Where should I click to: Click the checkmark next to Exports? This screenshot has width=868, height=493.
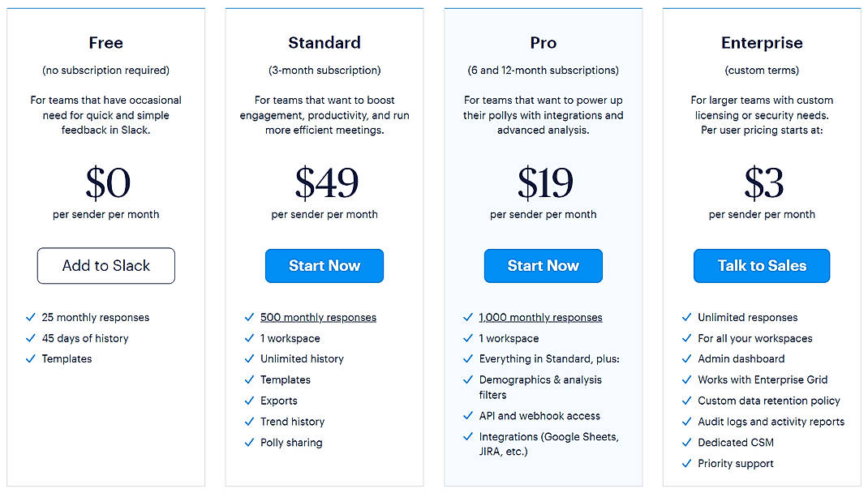pyautogui.click(x=250, y=401)
